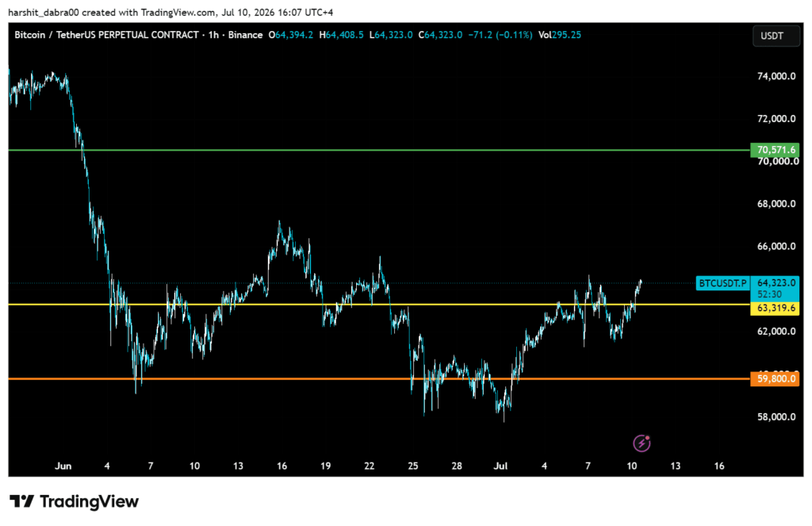
Task: Click the Jun date axis label
Action: (63, 466)
